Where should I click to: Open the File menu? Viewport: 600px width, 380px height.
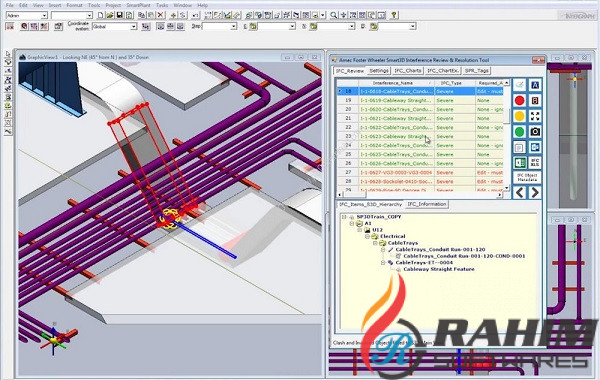tap(10, 5)
